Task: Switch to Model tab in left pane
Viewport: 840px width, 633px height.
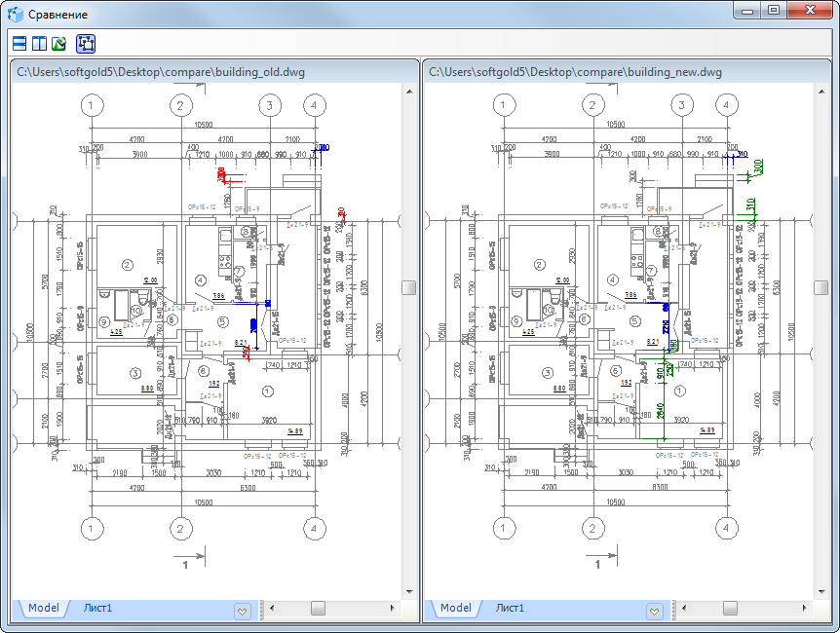Action: point(43,608)
